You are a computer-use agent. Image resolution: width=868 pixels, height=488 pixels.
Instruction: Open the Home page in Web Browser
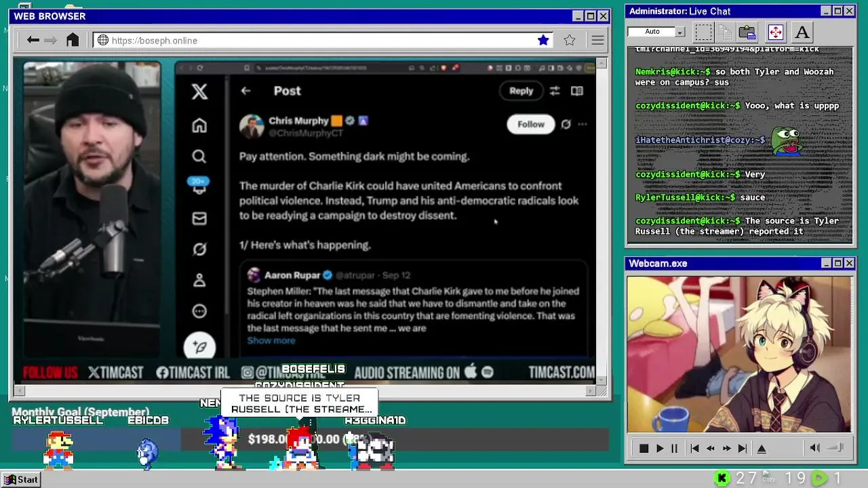pyautogui.click(x=73, y=40)
